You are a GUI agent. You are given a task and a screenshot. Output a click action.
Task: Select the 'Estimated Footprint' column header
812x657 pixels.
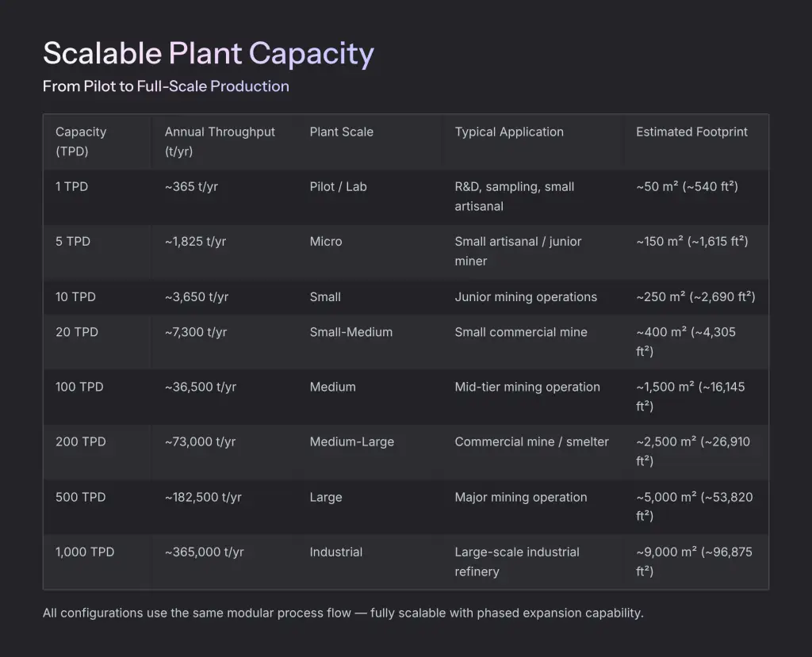click(691, 132)
